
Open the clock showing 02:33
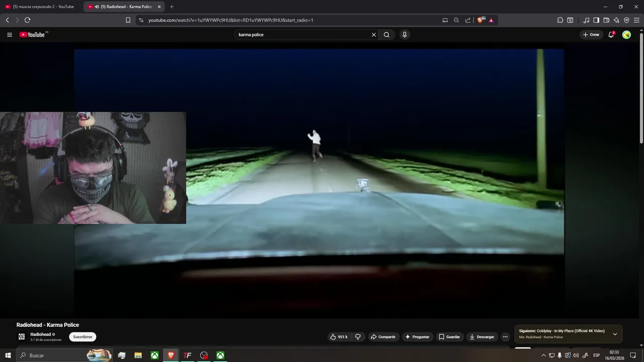pyautogui.click(x=614, y=355)
